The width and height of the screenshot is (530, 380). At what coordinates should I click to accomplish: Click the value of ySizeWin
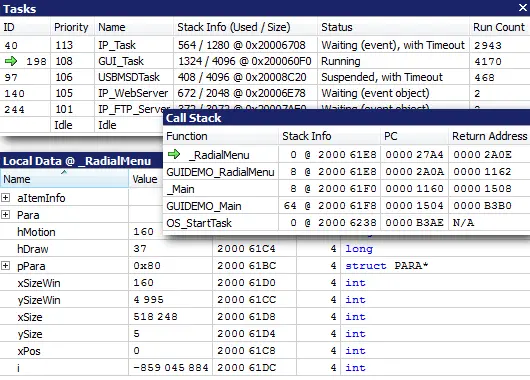point(148,300)
